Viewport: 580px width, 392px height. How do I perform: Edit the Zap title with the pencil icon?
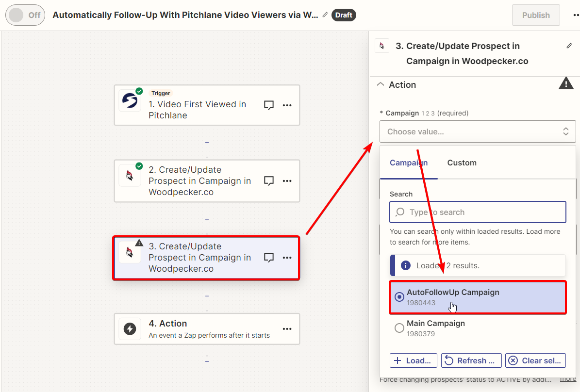(x=325, y=15)
